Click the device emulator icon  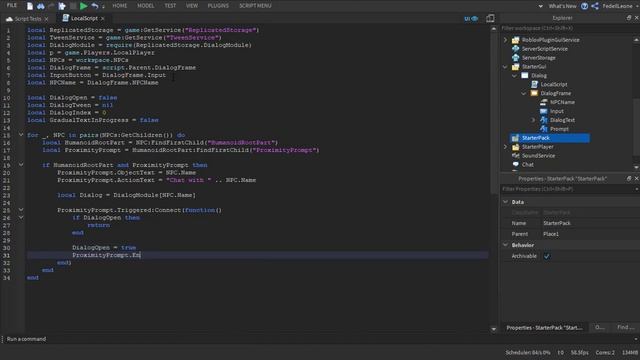coord(490,18)
